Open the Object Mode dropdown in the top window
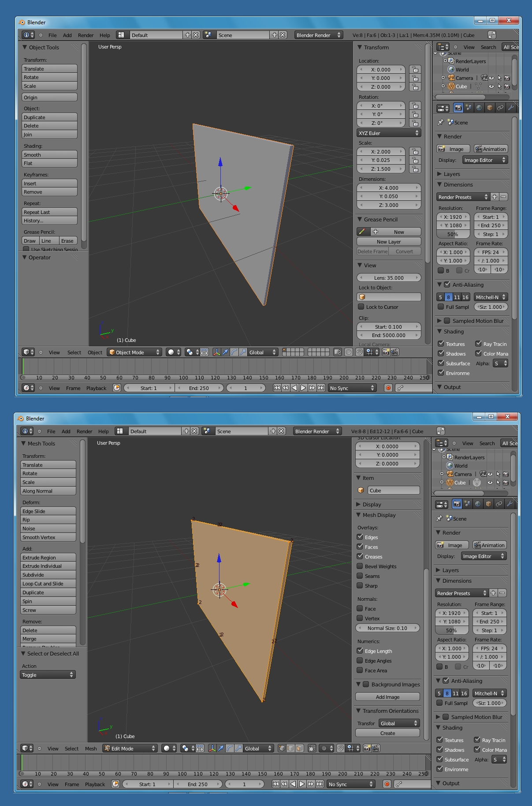532x806 pixels. 135,352
